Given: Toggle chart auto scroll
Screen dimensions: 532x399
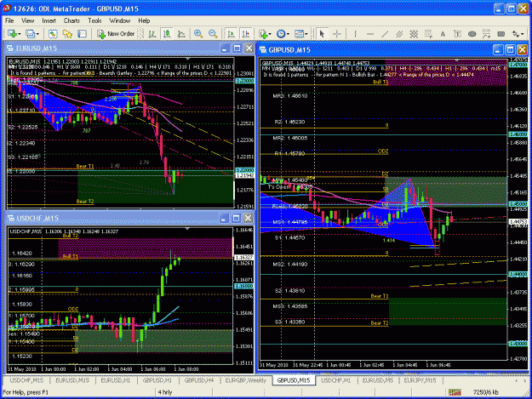Looking at the screenshot, I should click(232, 33).
